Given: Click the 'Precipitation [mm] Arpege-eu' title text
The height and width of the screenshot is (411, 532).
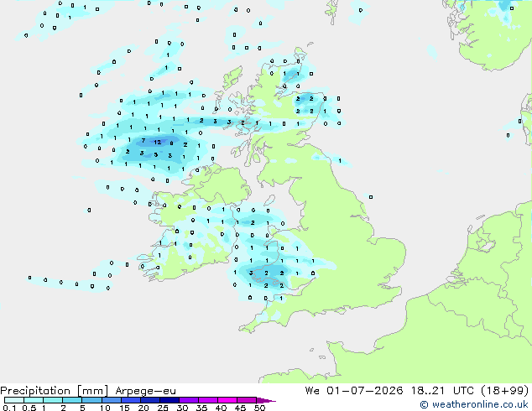Looking at the screenshot, I should pos(88,391).
